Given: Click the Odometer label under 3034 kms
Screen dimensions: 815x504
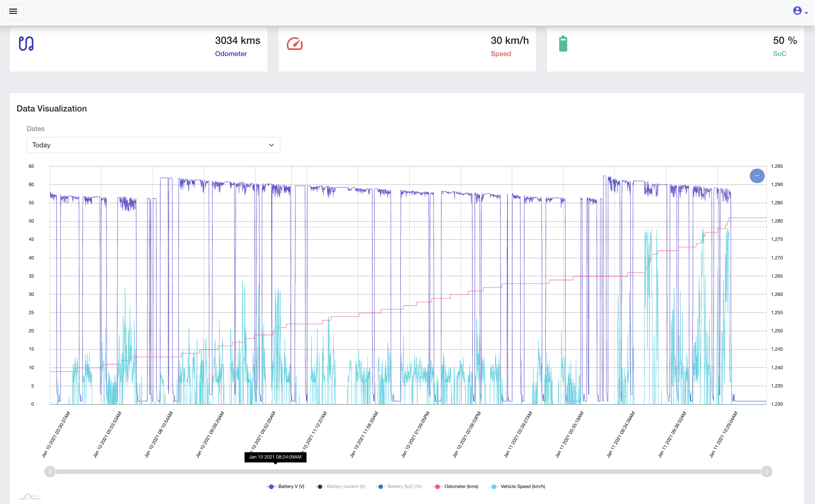Looking at the screenshot, I should click(231, 53).
